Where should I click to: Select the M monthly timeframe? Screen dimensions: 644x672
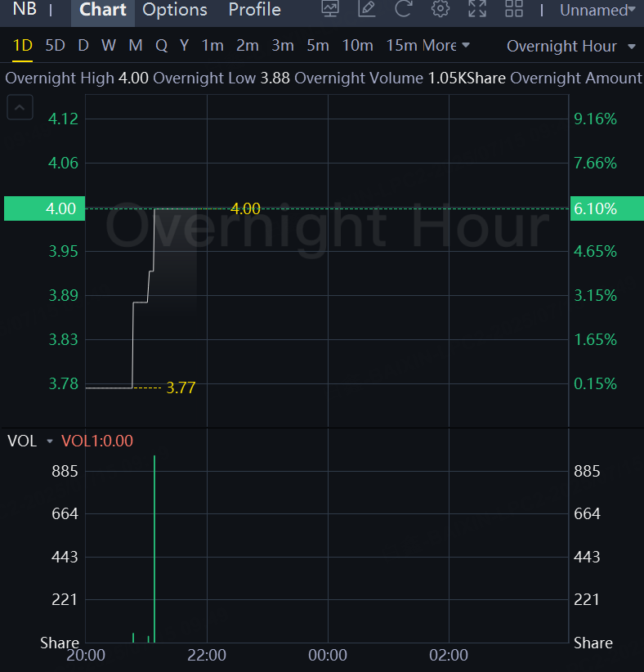click(136, 46)
